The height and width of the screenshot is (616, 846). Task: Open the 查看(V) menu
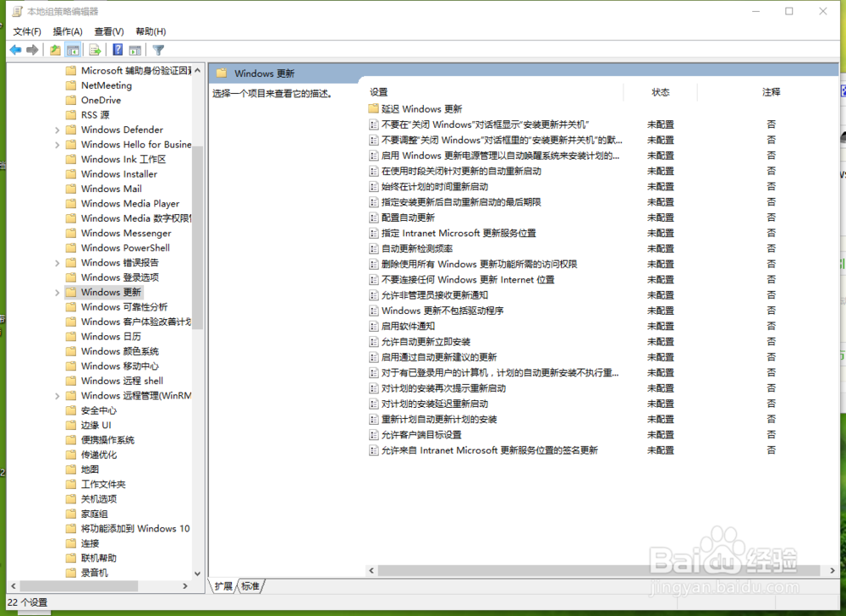[x=109, y=31]
